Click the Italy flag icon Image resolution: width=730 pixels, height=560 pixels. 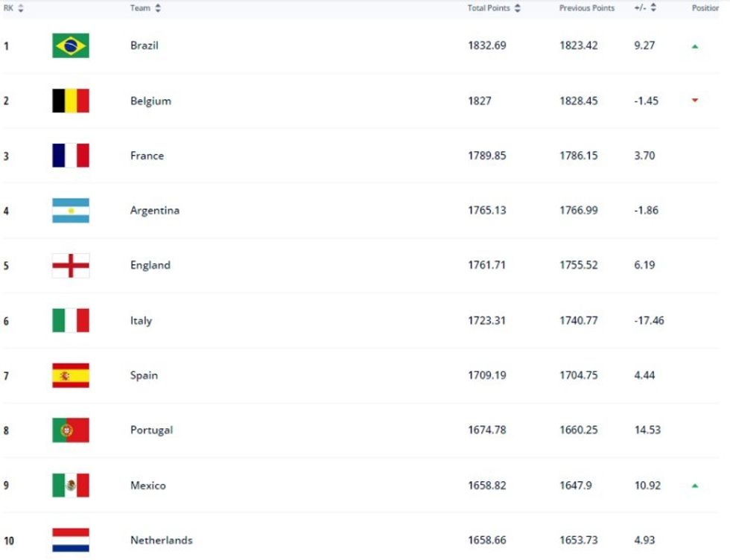[71, 321]
